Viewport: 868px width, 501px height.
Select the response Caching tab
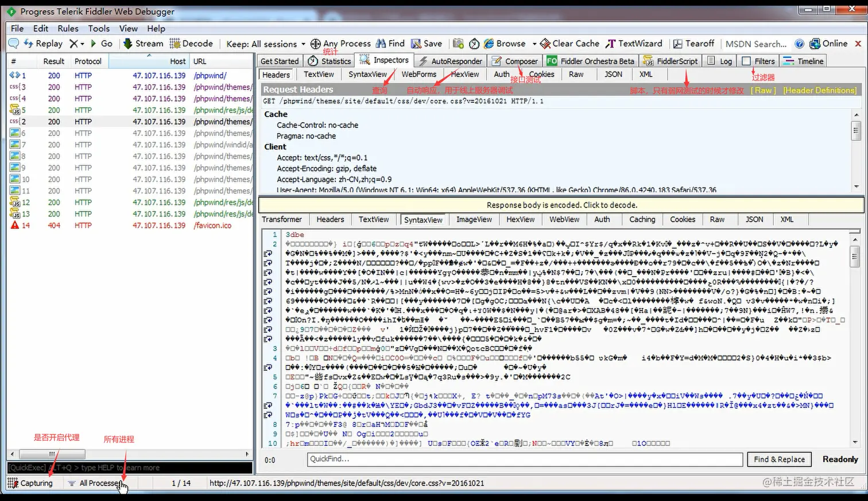point(642,220)
